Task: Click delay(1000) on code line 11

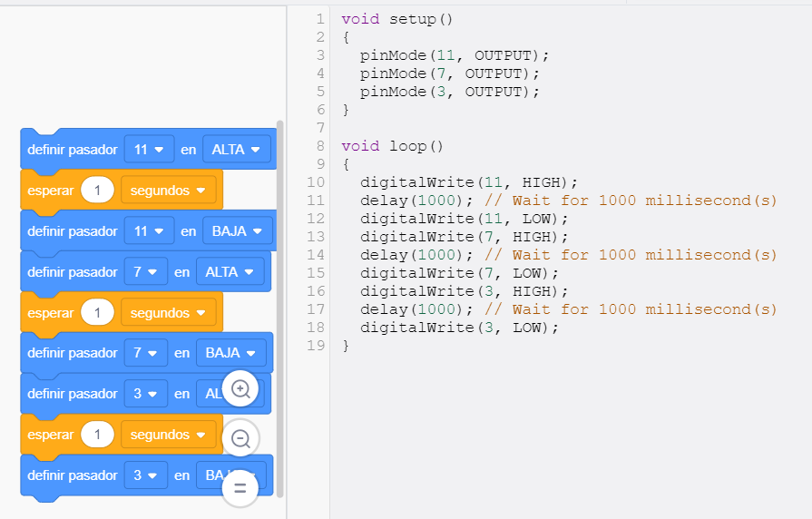Action: click(416, 201)
